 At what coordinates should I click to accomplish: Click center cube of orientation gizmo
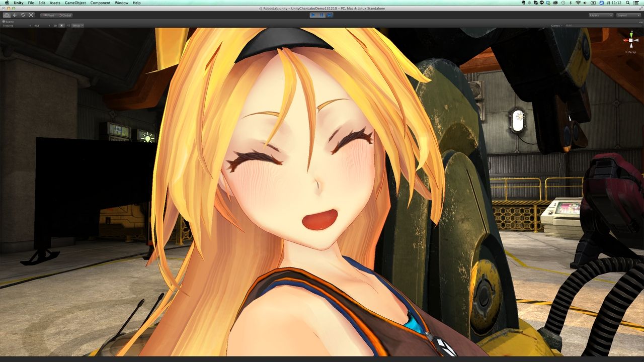click(631, 40)
